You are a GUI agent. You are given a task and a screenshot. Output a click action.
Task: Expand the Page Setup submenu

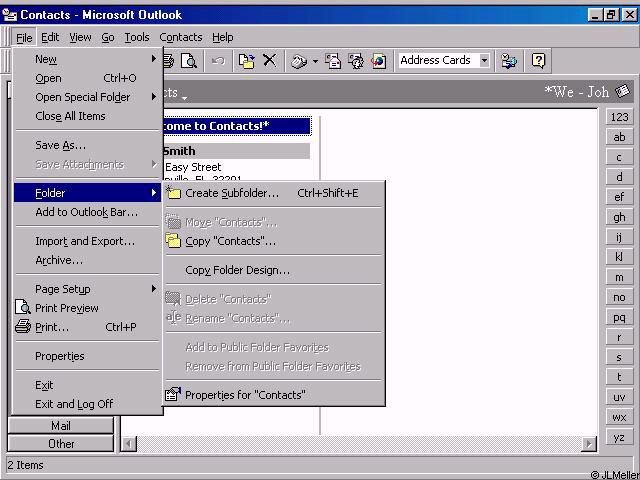[x=87, y=289]
